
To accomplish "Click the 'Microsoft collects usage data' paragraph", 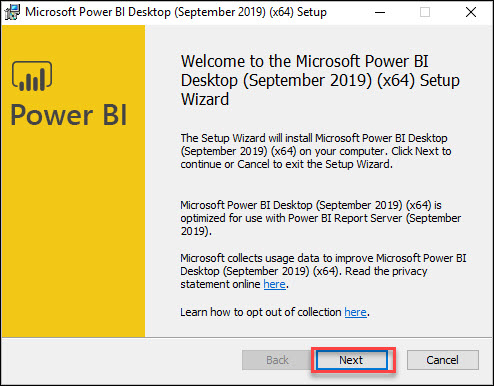I will [x=323, y=271].
